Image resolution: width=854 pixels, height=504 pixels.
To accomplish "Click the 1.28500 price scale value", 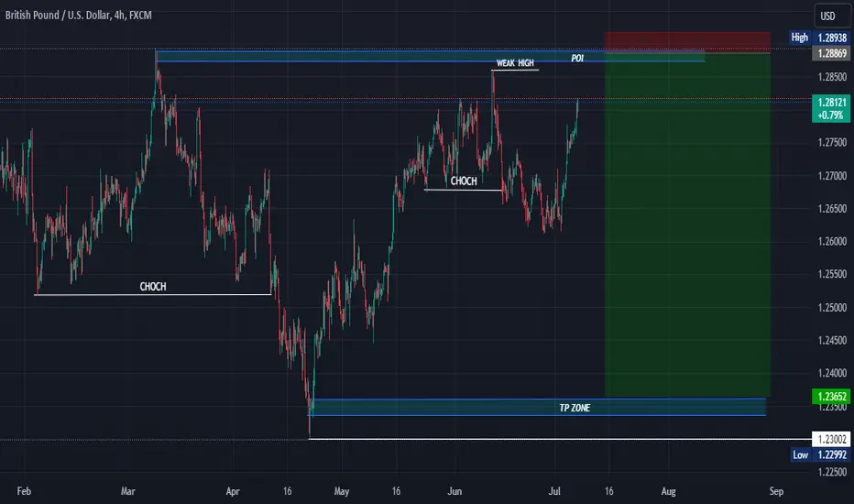I will (832, 77).
